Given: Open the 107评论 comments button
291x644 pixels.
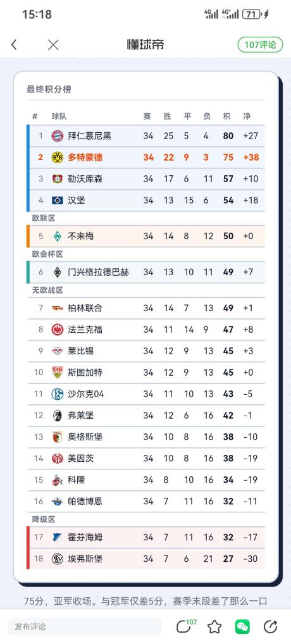Looking at the screenshot, I should pyautogui.click(x=260, y=45).
